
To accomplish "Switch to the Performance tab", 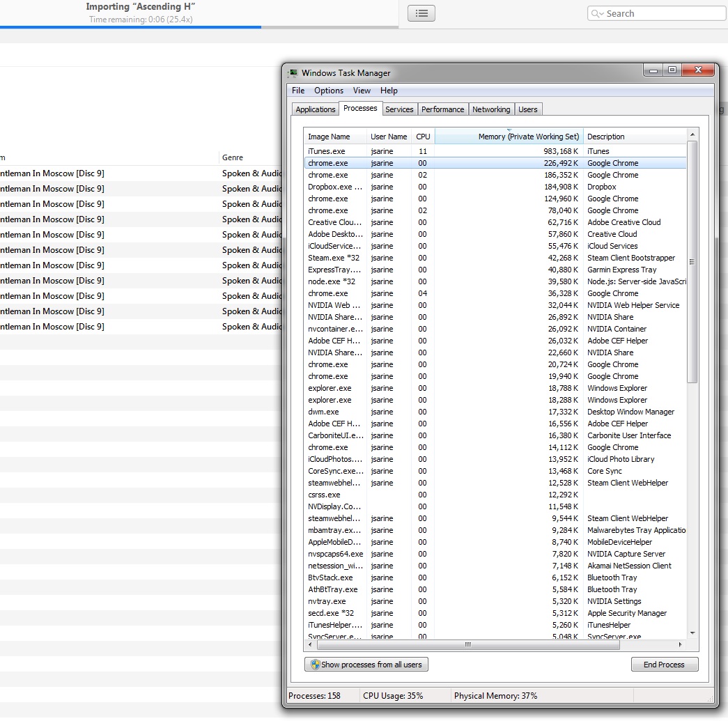I will tap(442, 109).
